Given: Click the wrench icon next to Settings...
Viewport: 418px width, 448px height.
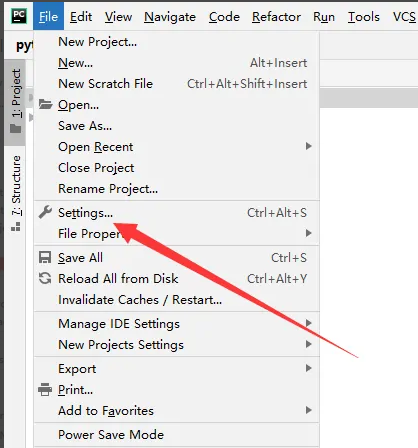Looking at the screenshot, I should click(x=45, y=212).
